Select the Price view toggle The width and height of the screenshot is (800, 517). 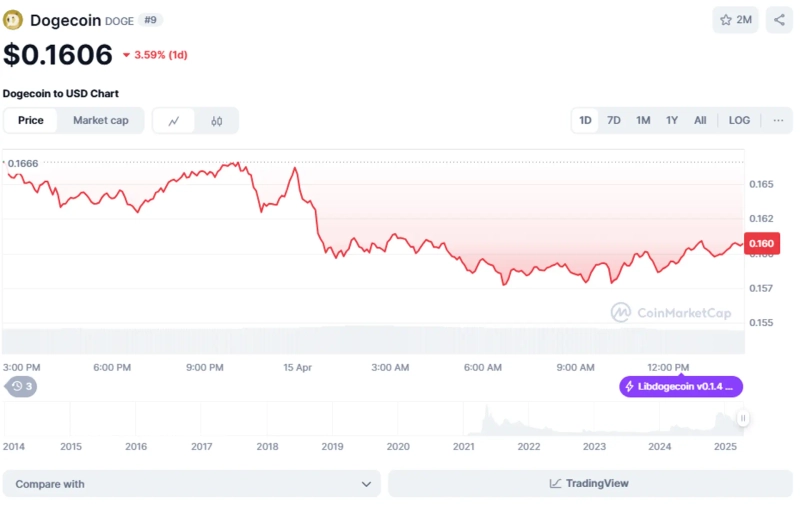coord(31,120)
